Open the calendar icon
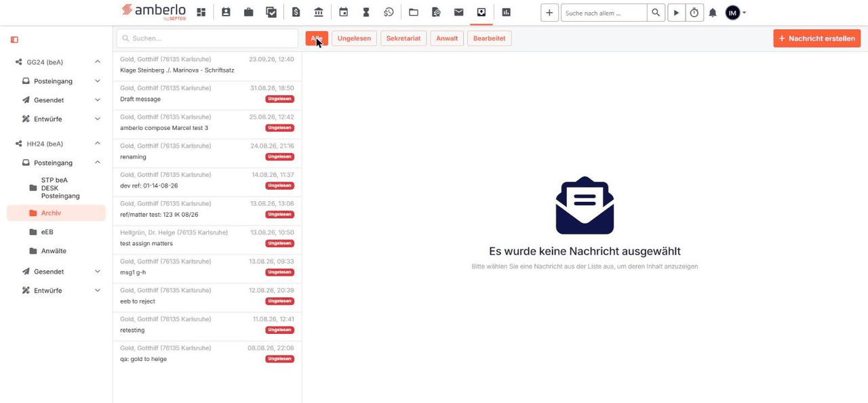This screenshot has width=868, height=403. [x=344, y=12]
